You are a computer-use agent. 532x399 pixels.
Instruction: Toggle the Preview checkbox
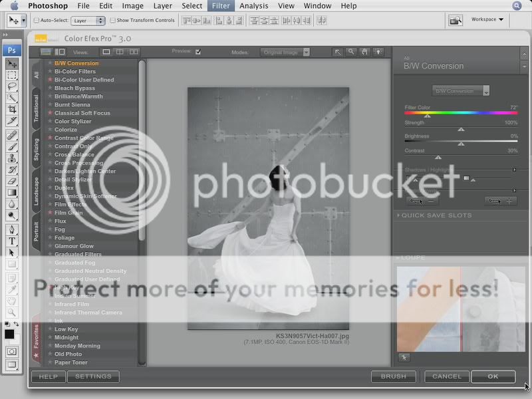pyautogui.click(x=198, y=52)
